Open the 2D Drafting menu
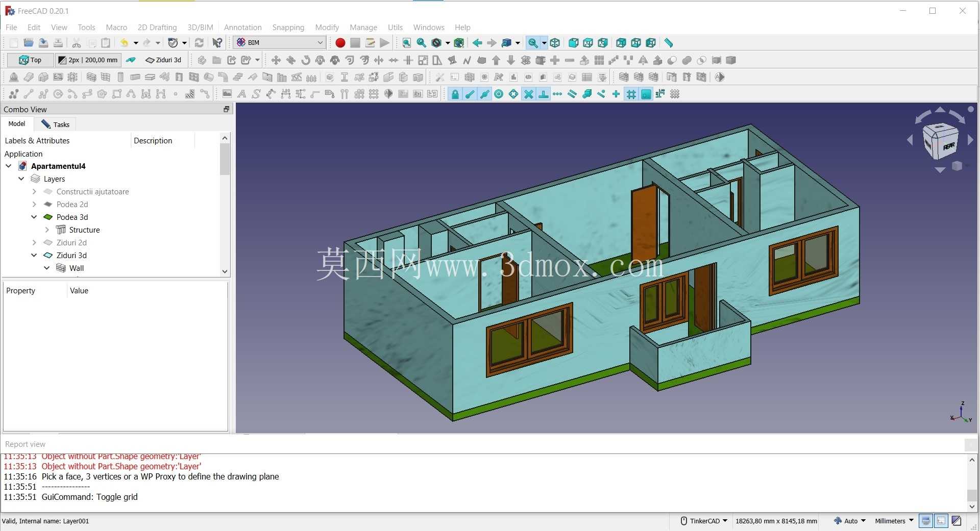Screen dimensions: 980x531 point(157,28)
